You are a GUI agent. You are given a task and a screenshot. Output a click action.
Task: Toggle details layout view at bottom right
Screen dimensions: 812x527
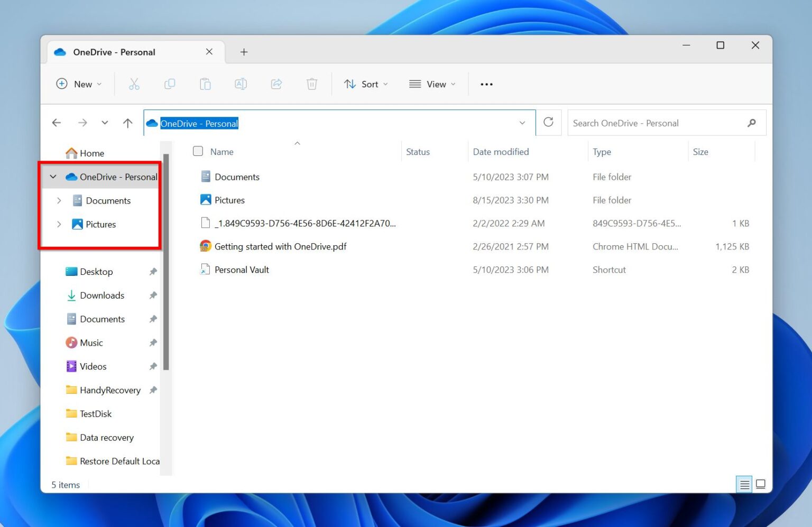point(744,484)
